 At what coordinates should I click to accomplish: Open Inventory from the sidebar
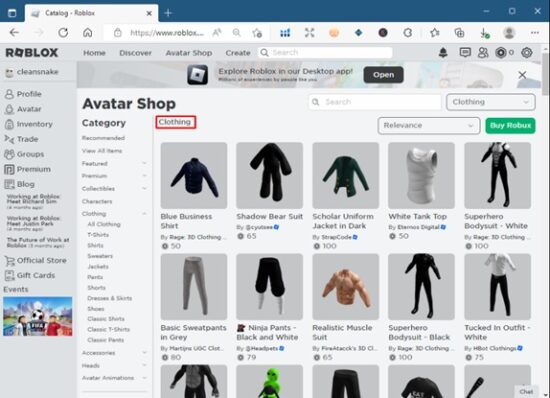29,124
